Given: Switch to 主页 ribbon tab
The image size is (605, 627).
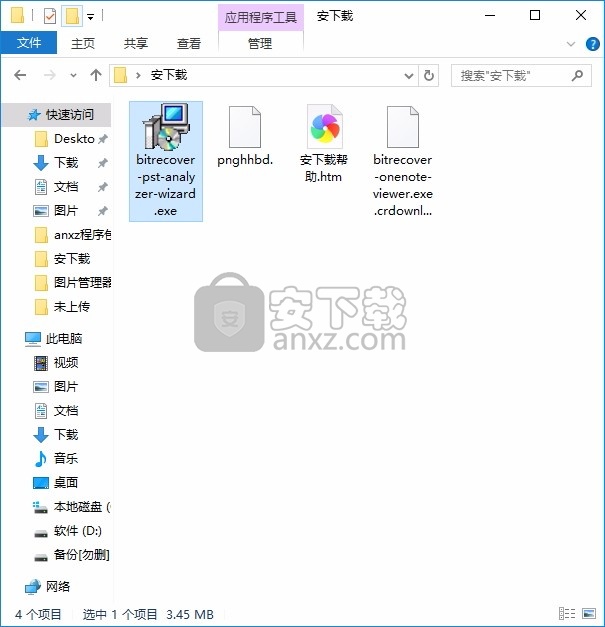Looking at the screenshot, I should (83, 43).
